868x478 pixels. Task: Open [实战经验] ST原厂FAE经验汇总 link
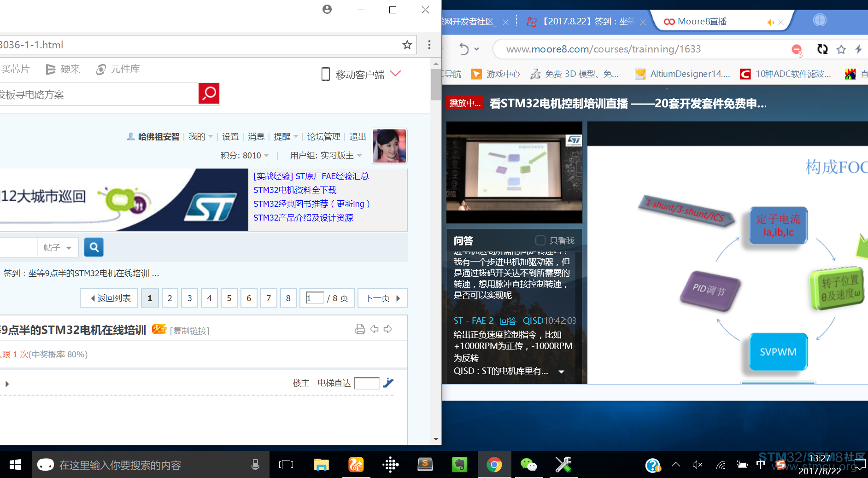(311, 176)
